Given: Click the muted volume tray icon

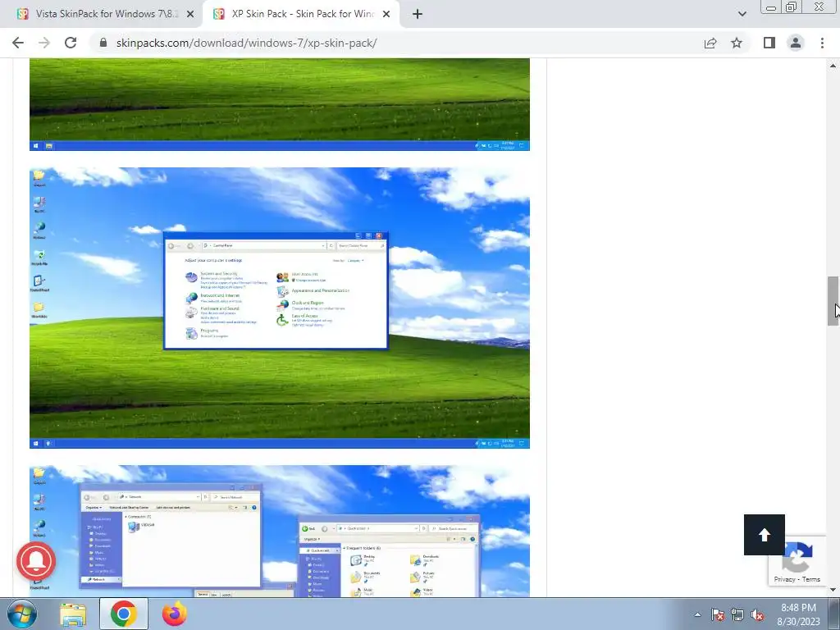Looking at the screenshot, I should pos(757,614).
